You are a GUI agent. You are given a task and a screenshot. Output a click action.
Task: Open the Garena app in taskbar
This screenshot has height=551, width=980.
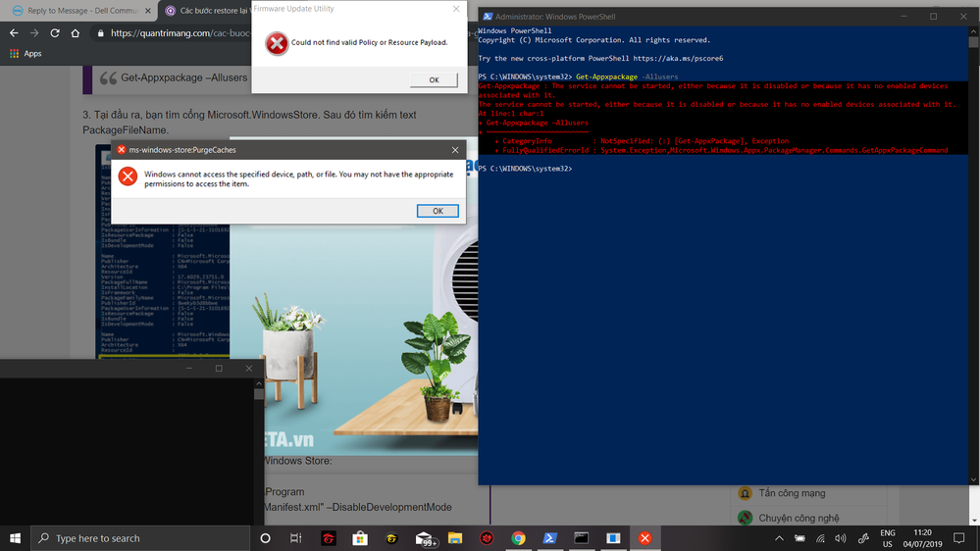(x=328, y=538)
